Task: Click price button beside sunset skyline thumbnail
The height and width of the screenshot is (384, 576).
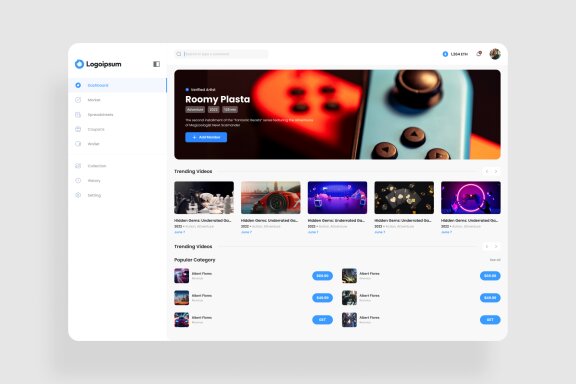Action: (x=323, y=298)
